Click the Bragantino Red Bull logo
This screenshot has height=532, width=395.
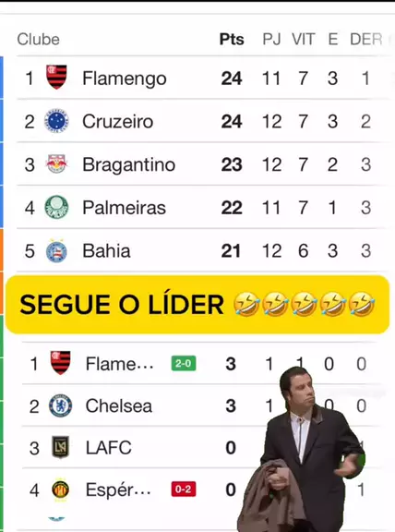click(56, 163)
